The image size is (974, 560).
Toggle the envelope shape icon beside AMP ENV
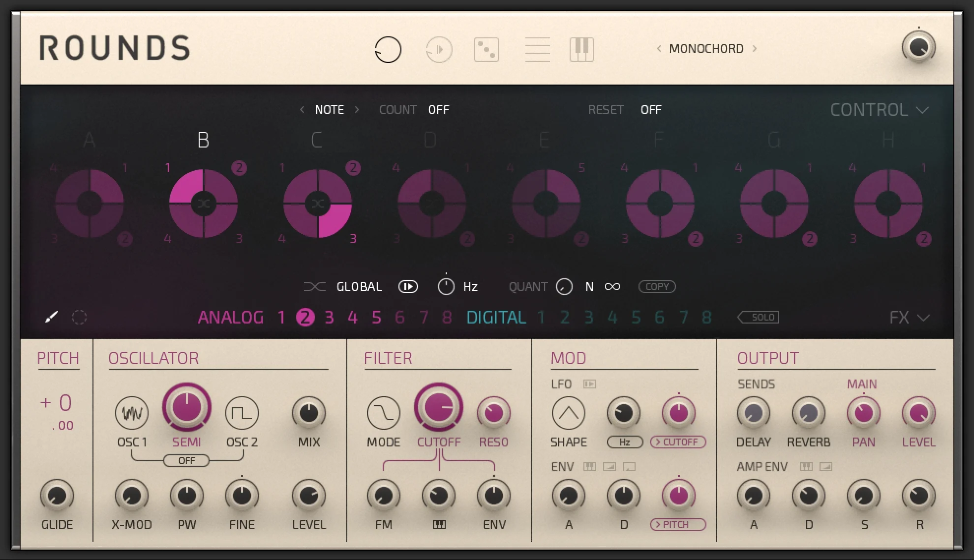[826, 467]
